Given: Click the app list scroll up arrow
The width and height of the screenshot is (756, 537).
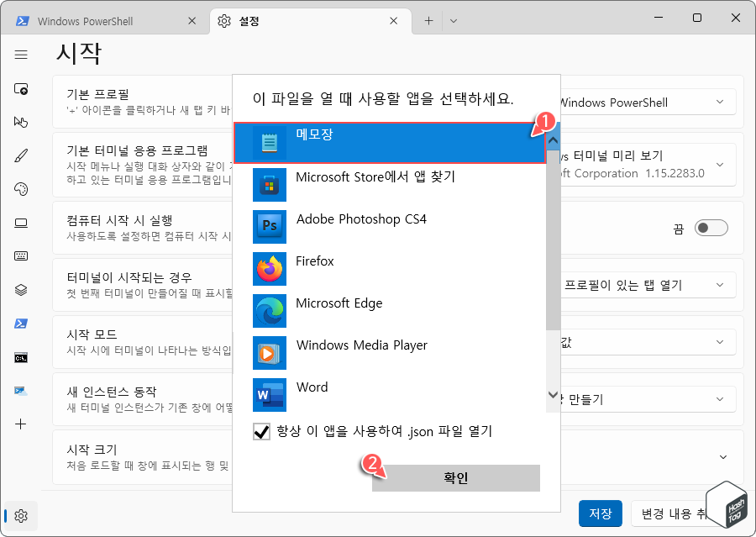Looking at the screenshot, I should click(553, 140).
